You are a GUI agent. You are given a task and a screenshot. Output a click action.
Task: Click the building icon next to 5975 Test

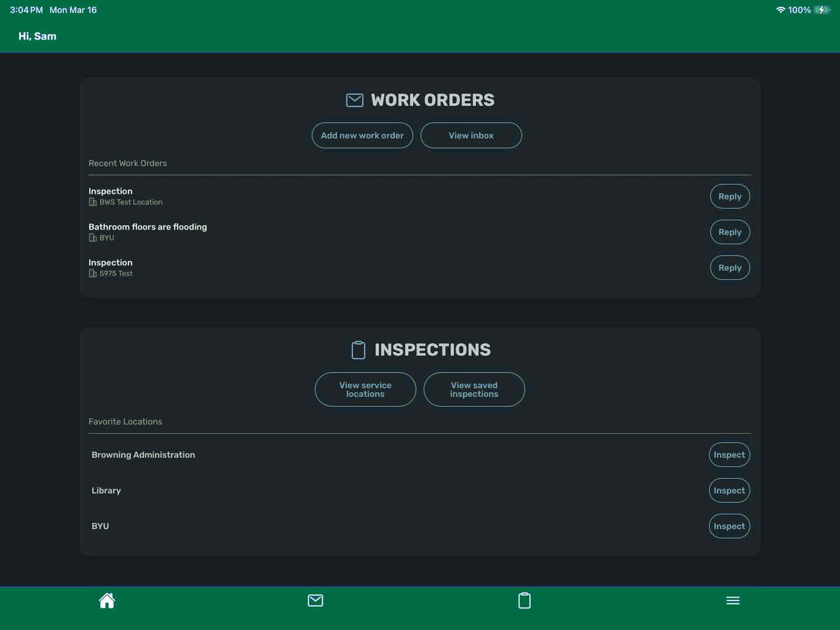(x=93, y=273)
